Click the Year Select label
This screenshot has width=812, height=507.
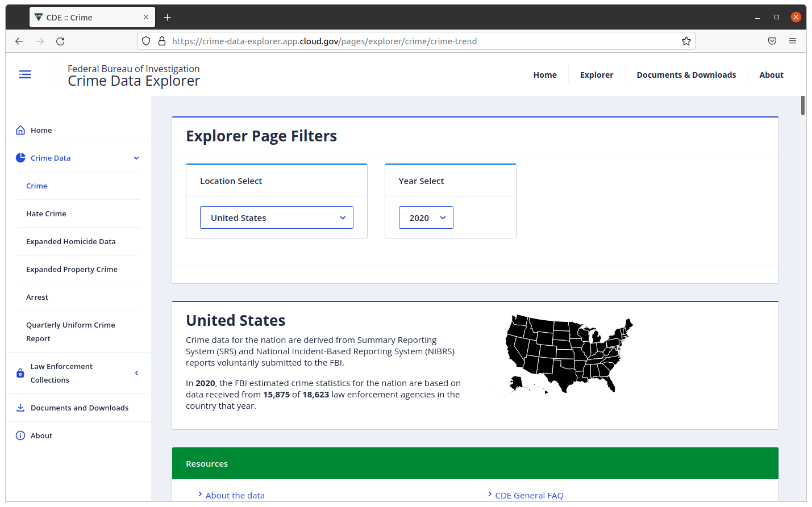coord(421,181)
